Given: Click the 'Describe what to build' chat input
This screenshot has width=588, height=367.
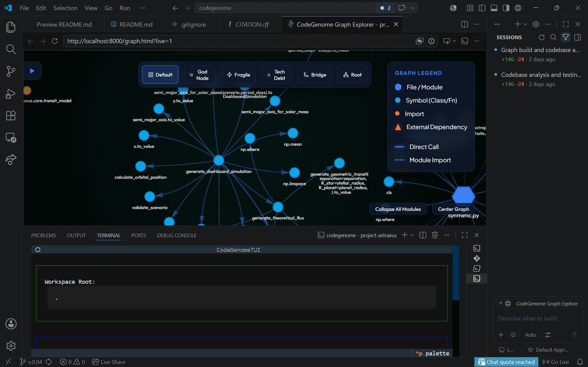Looking at the screenshot, I should click(x=538, y=318).
